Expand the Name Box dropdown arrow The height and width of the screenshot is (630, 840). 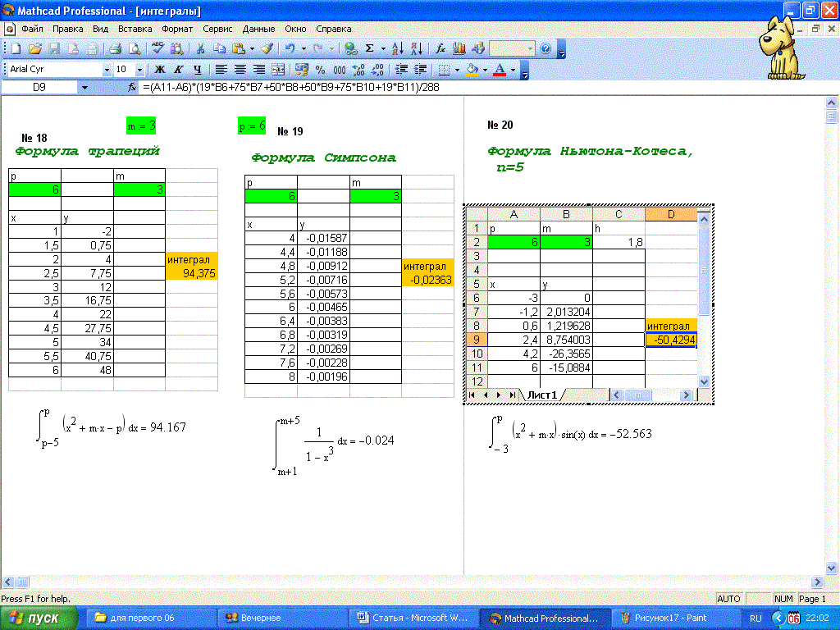click(x=84, y=87)
